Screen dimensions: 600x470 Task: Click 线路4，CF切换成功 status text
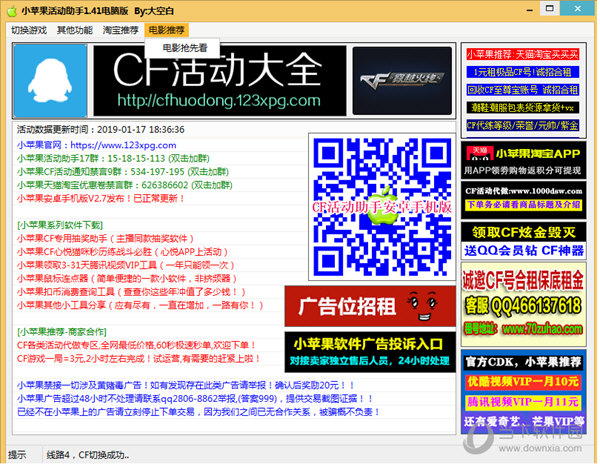(88, 455)
